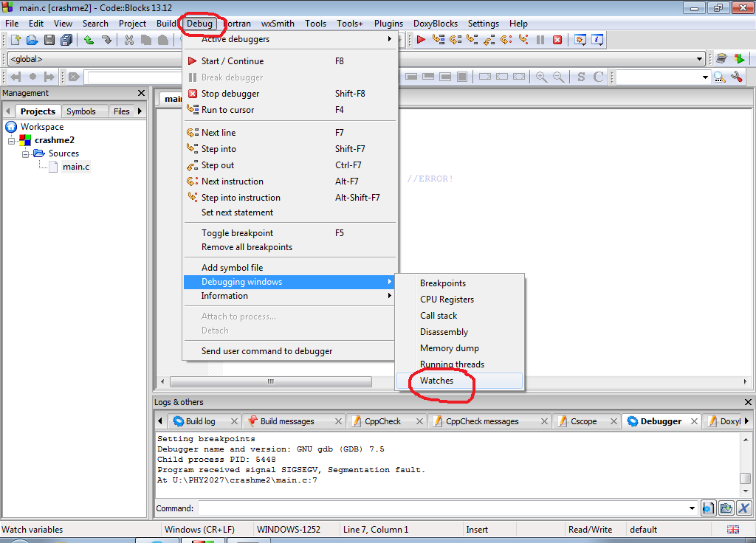Go to next line in debugger toolbar
The height and width of the screenshot is (543, 756).
[x=456, y=40]
